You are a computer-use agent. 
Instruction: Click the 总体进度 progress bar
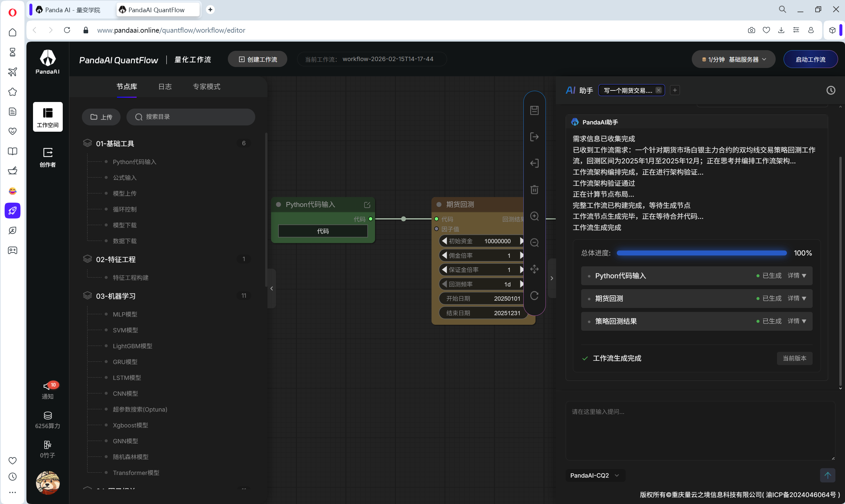pos(701,253)
